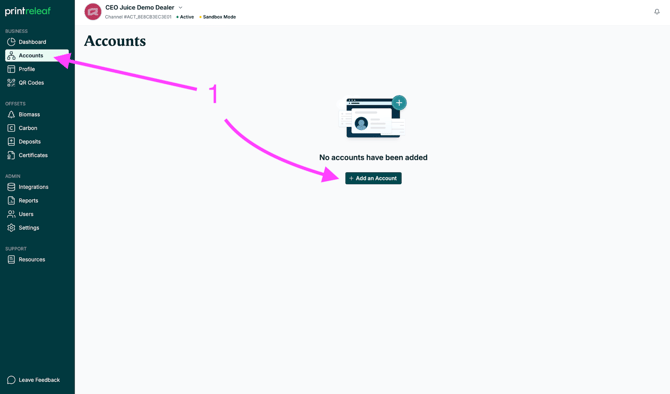The image size is (670, 394).
Task: Open the Biomass offsets label
Action: pos(29,115)
